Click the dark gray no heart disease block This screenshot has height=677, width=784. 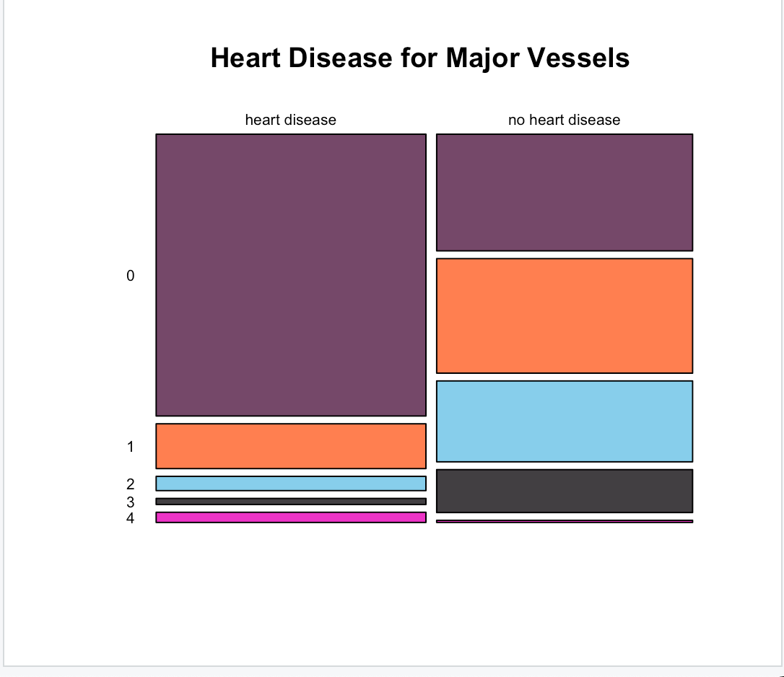pyautogui.click(x=565, y=491)
